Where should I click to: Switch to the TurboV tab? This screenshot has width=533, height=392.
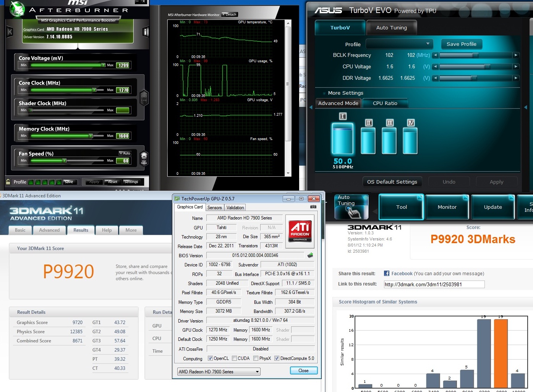click(340, 27)
